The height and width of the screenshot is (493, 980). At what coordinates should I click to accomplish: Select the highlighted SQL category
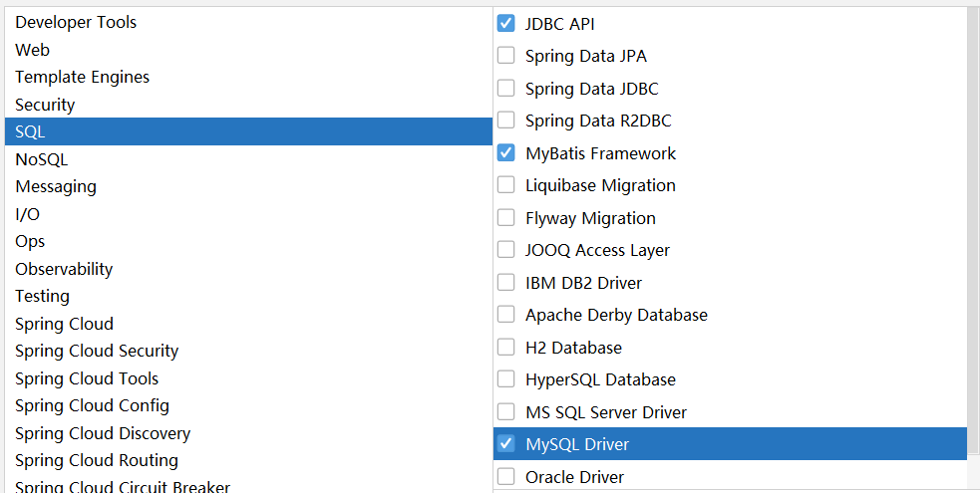[249, 131]
